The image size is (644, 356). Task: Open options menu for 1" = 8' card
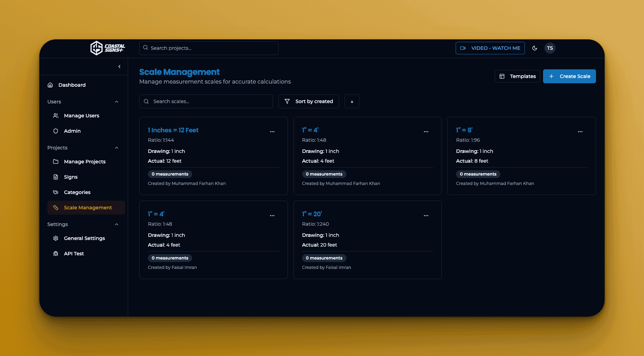click(580, 132)
